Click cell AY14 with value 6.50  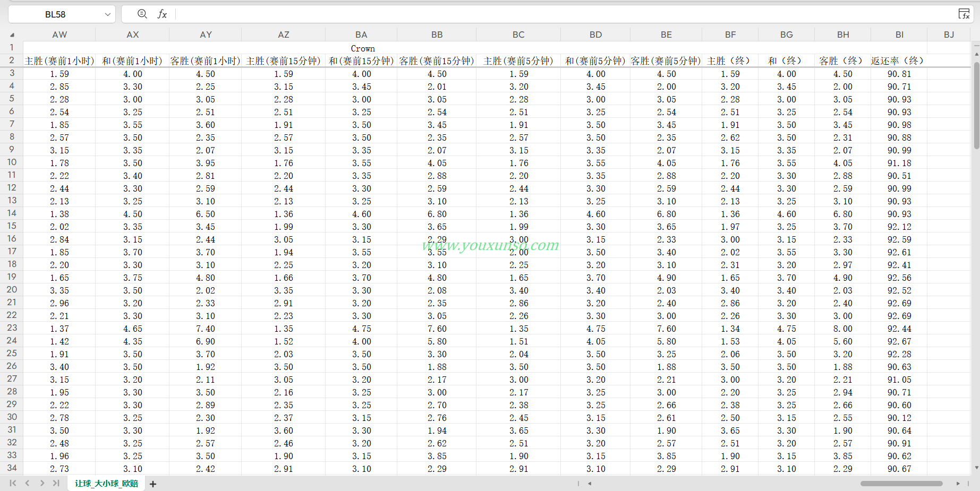point(206,214)
